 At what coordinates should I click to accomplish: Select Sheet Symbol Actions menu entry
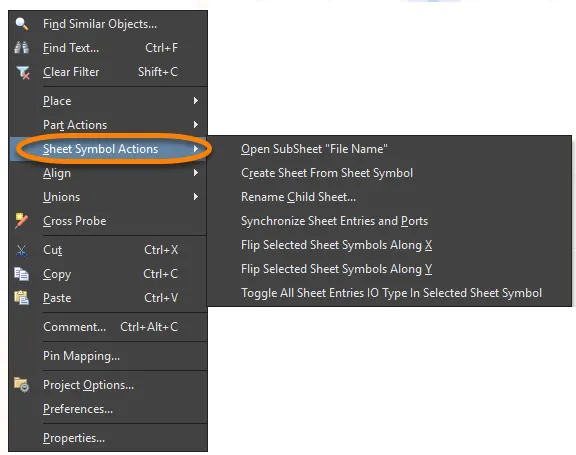[108, 149]
